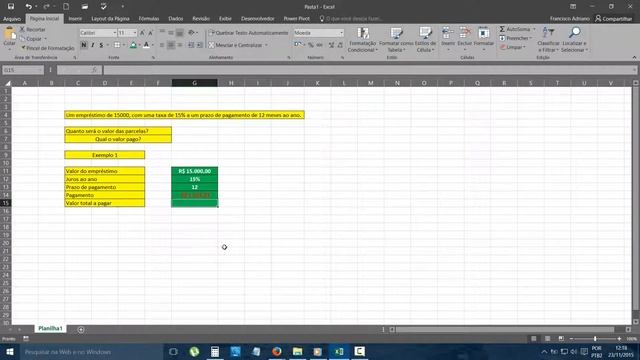Click Recortar scissors icon
This screenshot has height=360, width=640.
tap(22, 29)
